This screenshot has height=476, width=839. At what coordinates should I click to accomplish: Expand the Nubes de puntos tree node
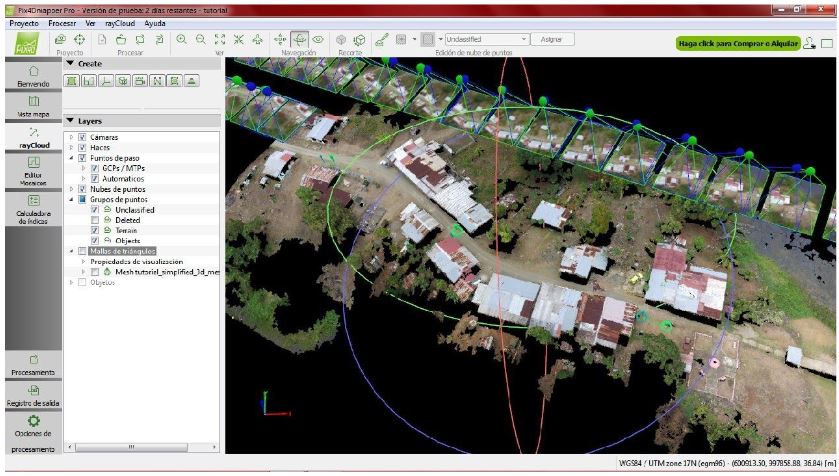point(70,188)
